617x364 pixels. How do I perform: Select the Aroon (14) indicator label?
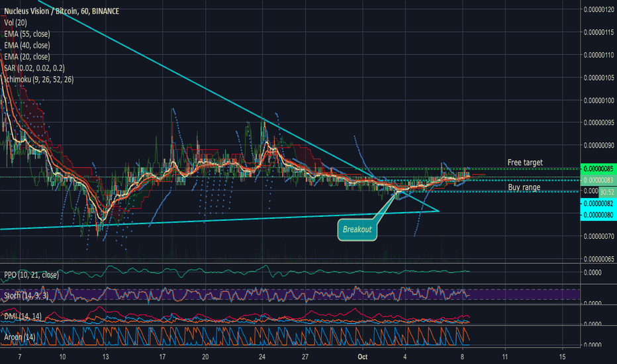click(x=19, y=337)
